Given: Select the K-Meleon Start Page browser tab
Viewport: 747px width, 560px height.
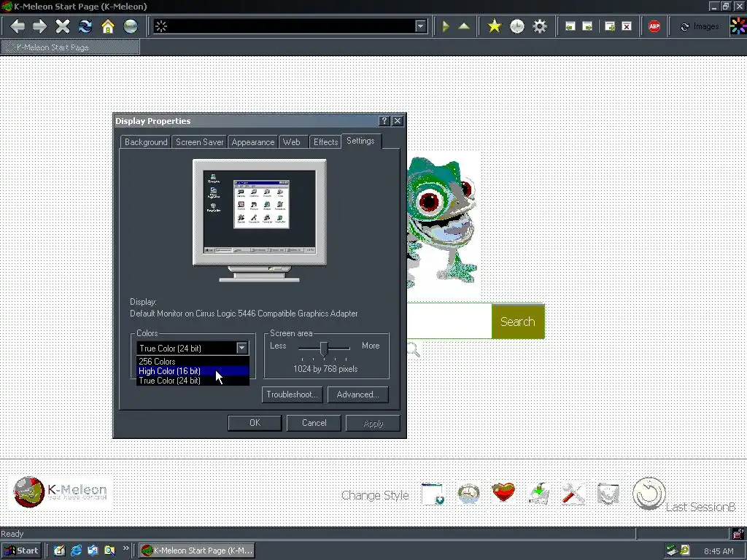Looking at the screenshot, I should coord(70,47).
